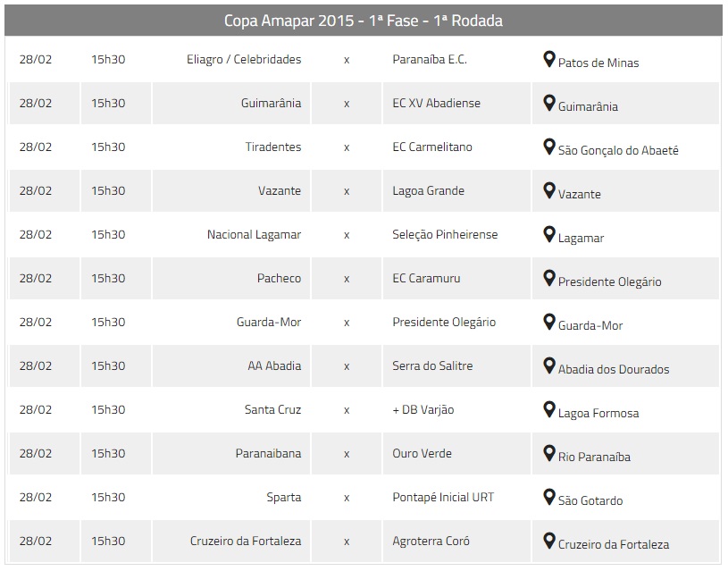Click the Seleção Pinheirense away team
728x571 pixels.
click(x=445, y=235)
